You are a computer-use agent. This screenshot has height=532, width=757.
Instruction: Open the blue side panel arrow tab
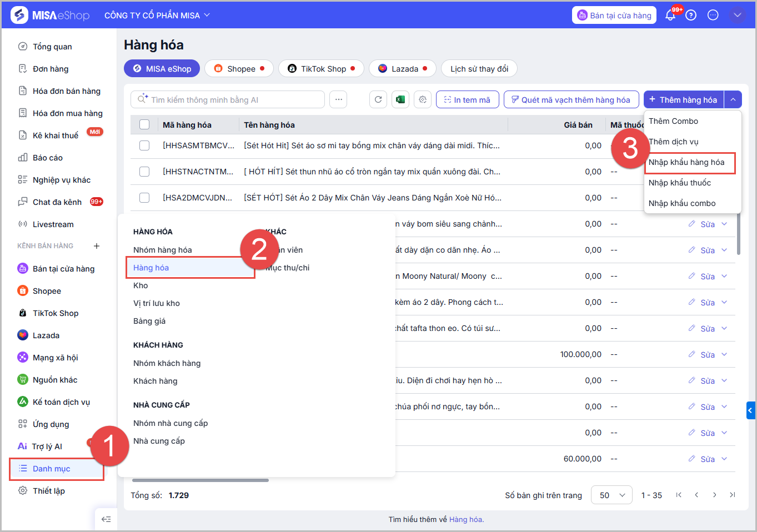click(x=751, y=410)
